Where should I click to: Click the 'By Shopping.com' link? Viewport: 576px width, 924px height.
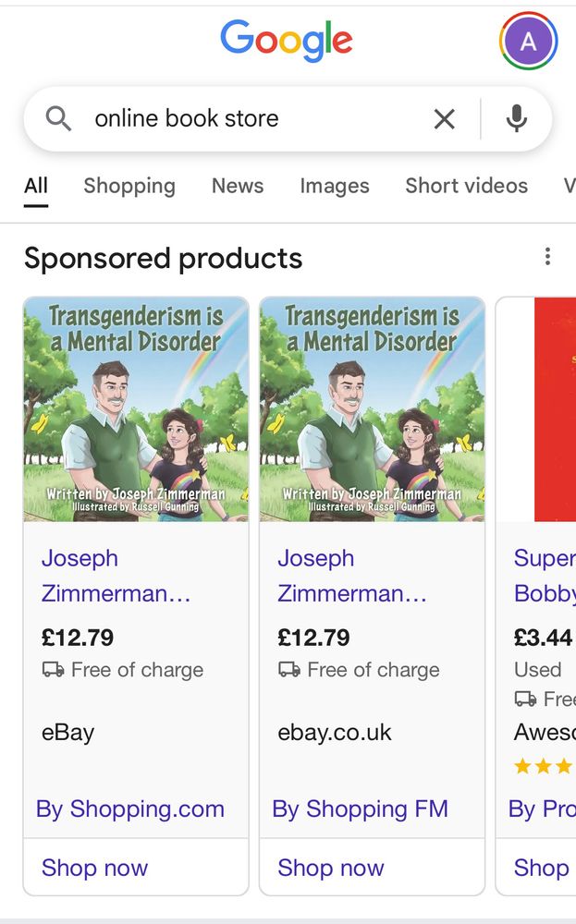coord(130,809)
